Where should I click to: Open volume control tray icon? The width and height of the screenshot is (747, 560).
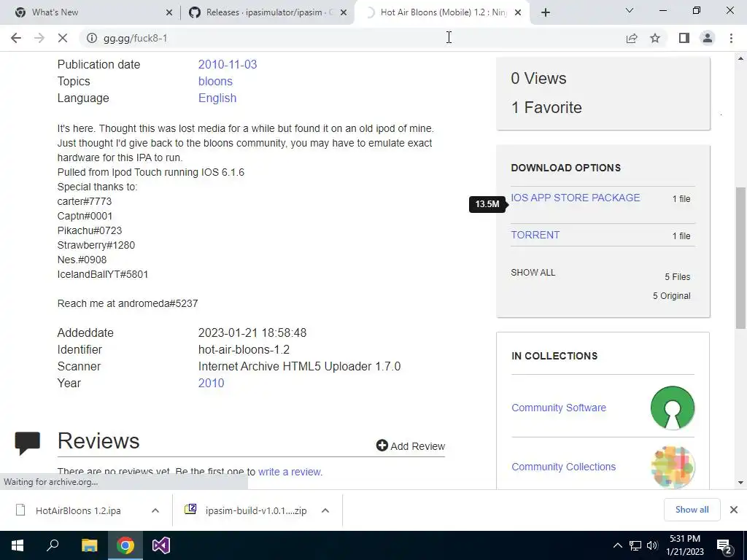[652, 545]
